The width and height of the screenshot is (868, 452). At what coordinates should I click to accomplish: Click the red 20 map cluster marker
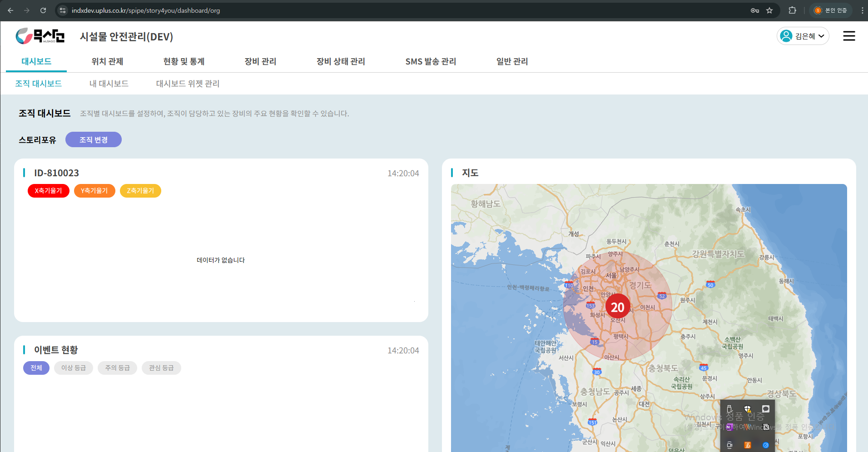point(617,307)
